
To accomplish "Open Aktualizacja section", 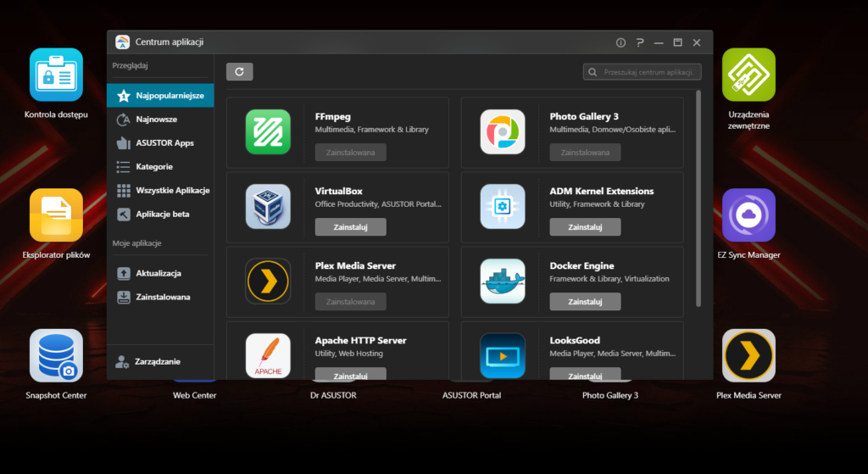I will coord(160,273).
